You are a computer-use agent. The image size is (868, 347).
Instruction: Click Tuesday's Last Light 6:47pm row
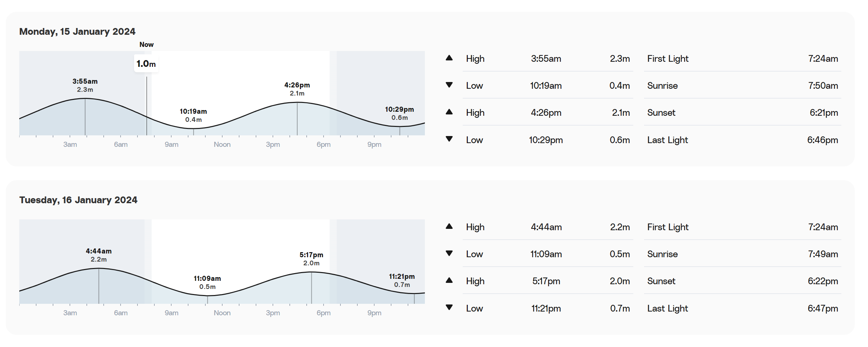(742, 308)
